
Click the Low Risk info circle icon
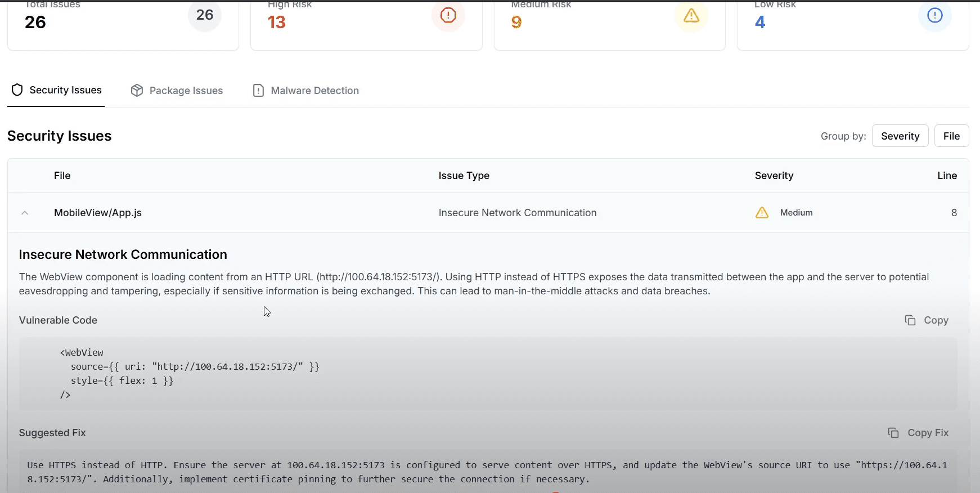pyautogui.click(x=935, y=15)
